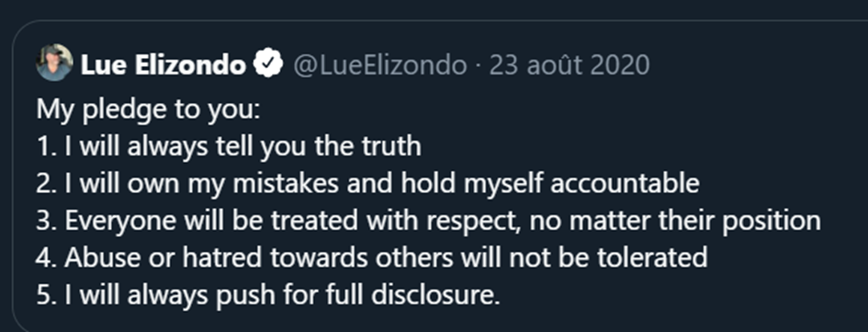Image resolution: width=868 pixels, height=332 pixels.
Task: Select the "always tell you the truth" line
Action: pyautogui.click(x=229, y=146)
